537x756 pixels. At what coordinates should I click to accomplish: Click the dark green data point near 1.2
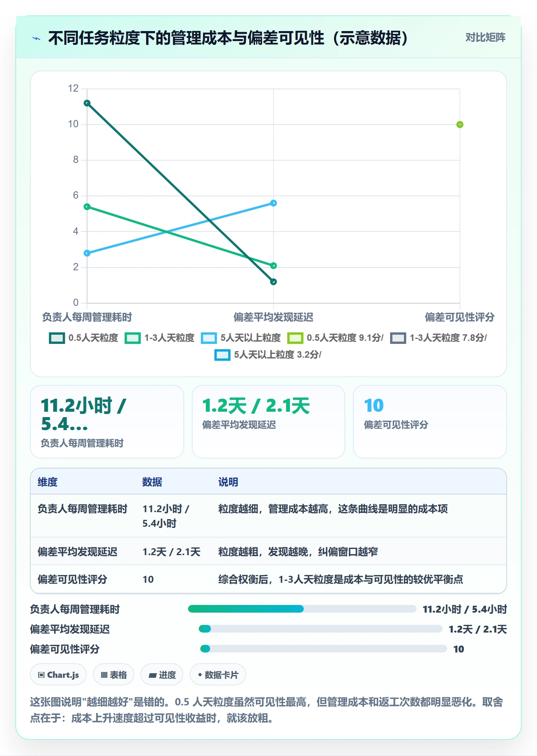click(x=273, y=282)
